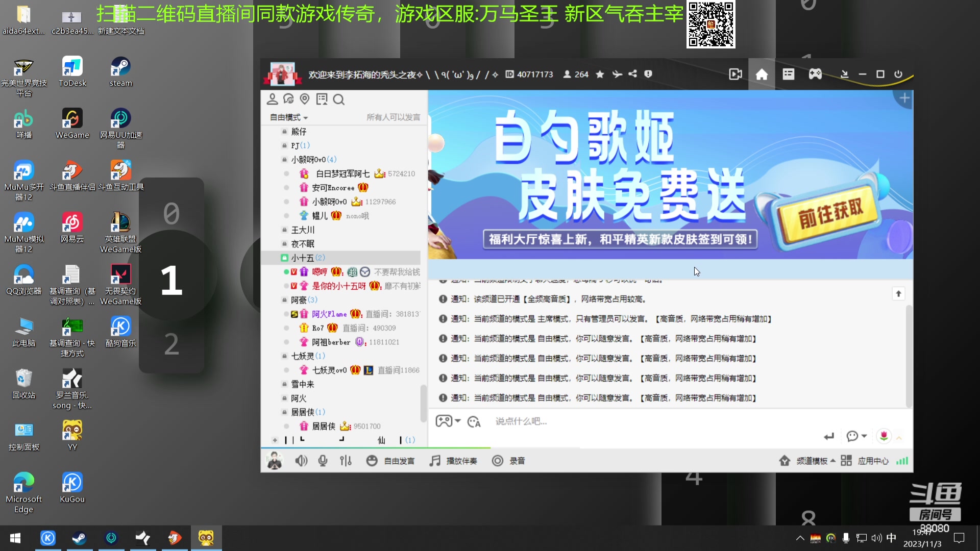Open the audio mixer settings icon
The height and width of the screenshot is (551, 980).
tap(346, 460)
